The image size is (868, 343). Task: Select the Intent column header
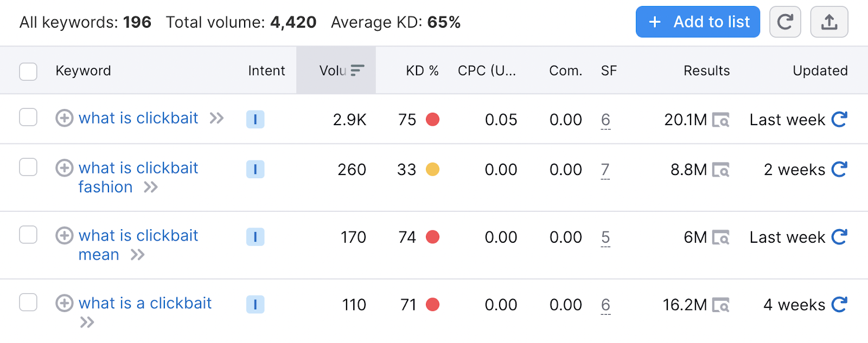(x=266, y=70)
